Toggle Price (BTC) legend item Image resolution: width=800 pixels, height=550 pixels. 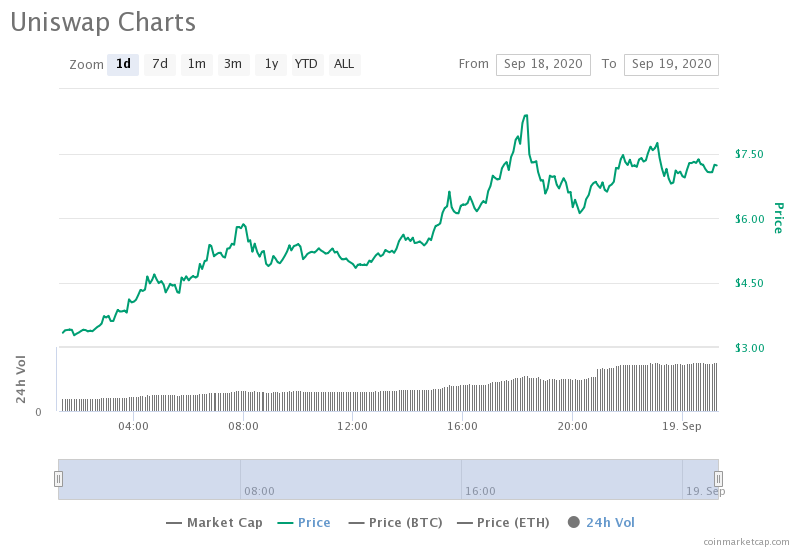click(x=395, y=522)
